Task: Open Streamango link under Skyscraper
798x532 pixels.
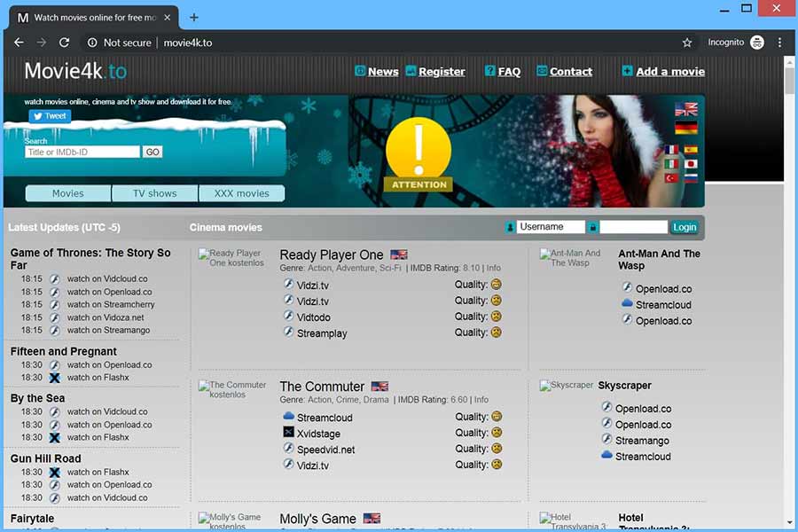Action: [642, 441]
